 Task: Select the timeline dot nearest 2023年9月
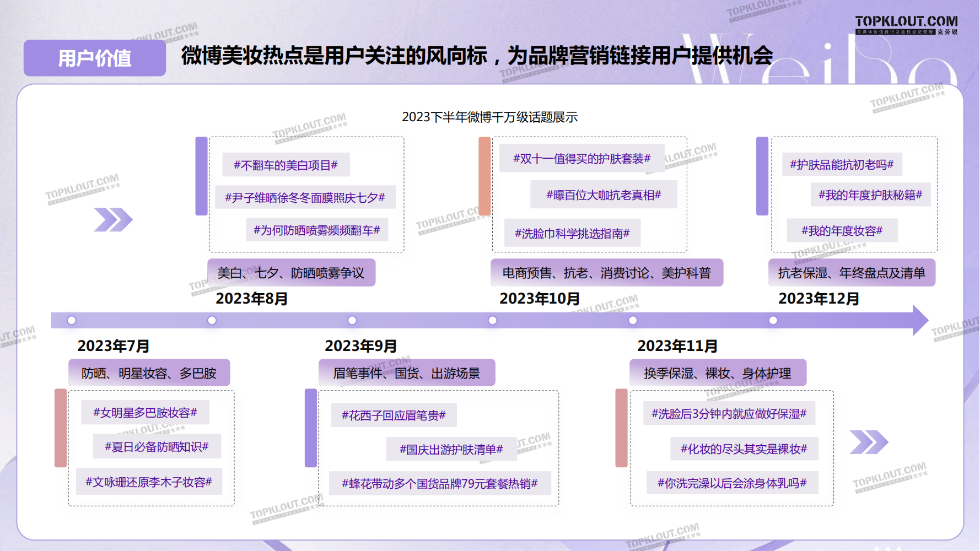[x=352, y=320]
